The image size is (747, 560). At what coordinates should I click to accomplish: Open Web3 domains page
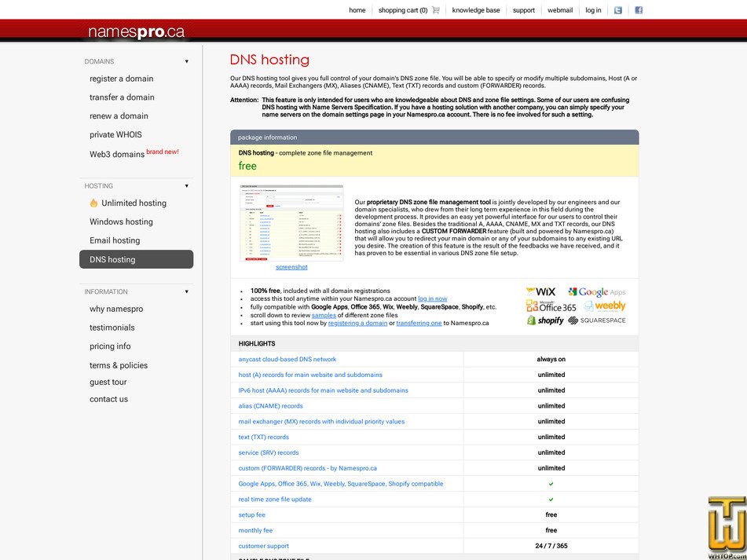[117, 154]
